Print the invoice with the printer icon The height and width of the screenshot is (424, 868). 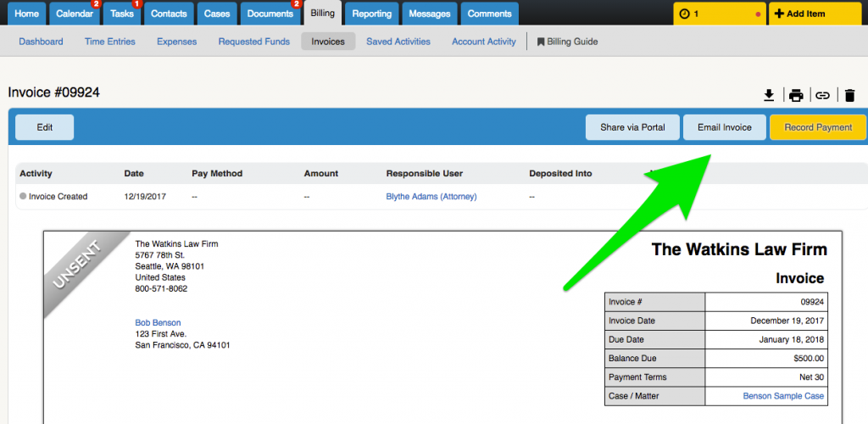click(796, 96)
